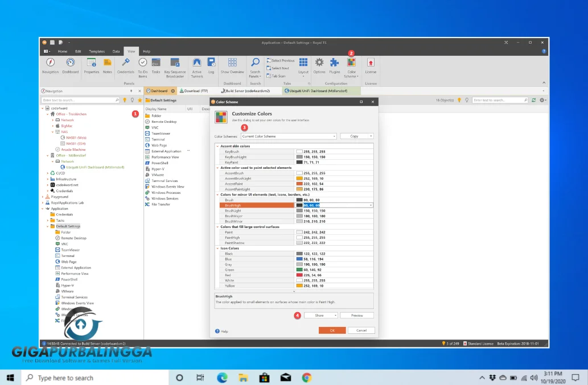
Task: Collapse the Icon Colors group
Action: (x=217, y=249)
